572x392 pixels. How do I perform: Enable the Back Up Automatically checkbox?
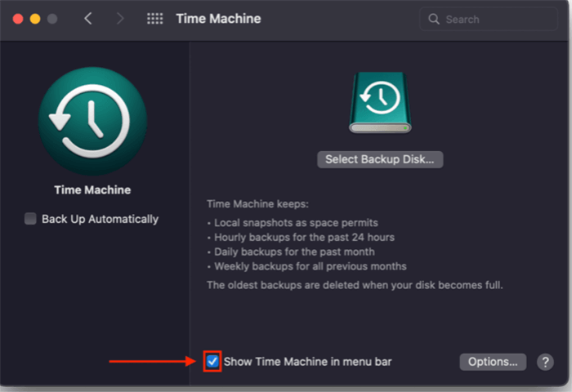(x=30, y=219)
